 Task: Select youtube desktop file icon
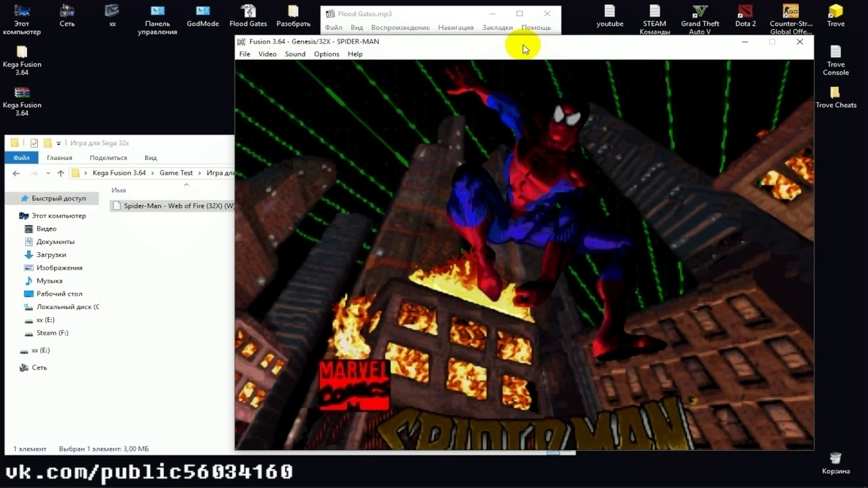pos(610,16)
